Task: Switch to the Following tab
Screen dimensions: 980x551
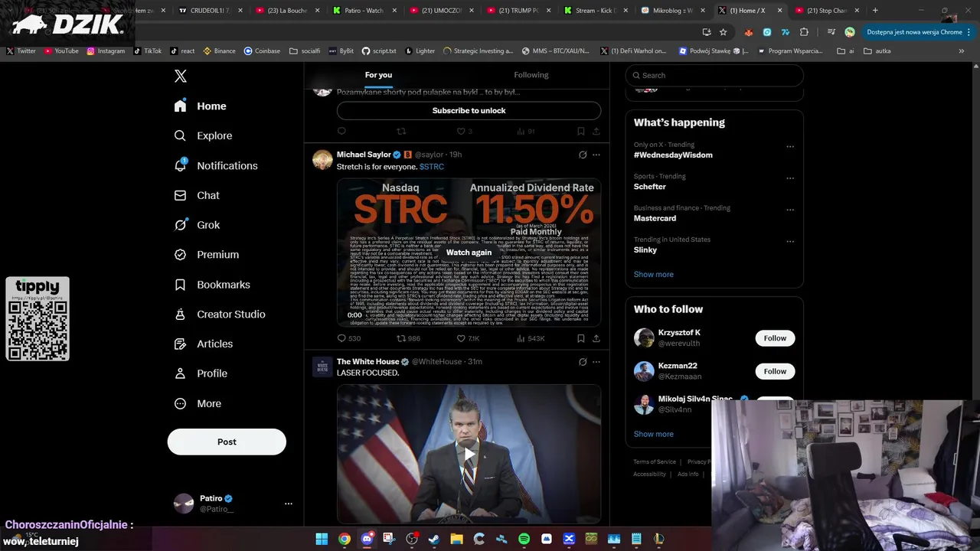Action: (531, 75)
